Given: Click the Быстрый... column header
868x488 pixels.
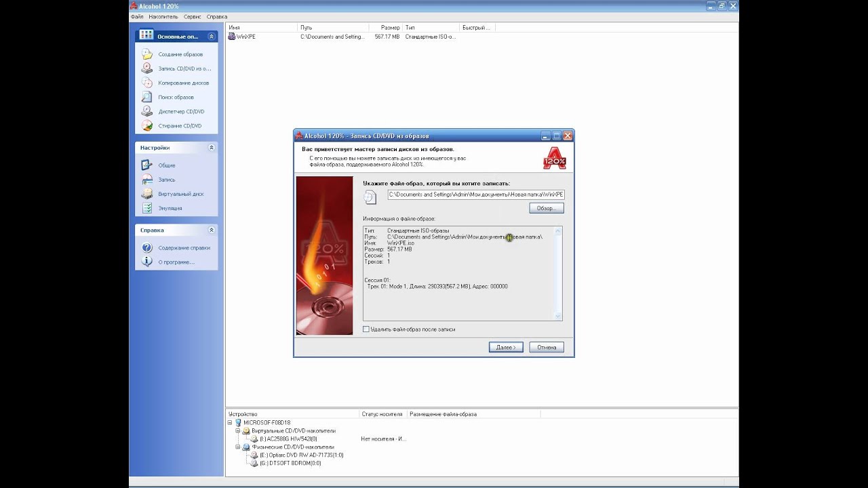Looking at the screenshot, I should pos(477,28).
